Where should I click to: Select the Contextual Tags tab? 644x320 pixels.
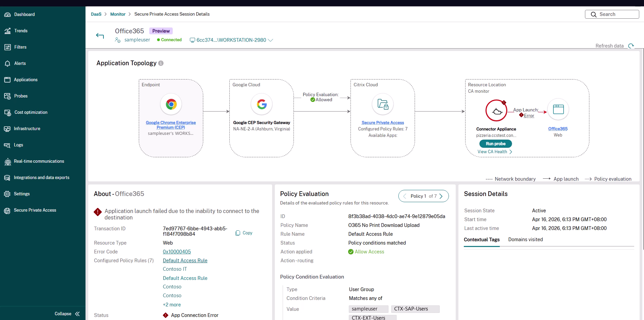[482, 239]
